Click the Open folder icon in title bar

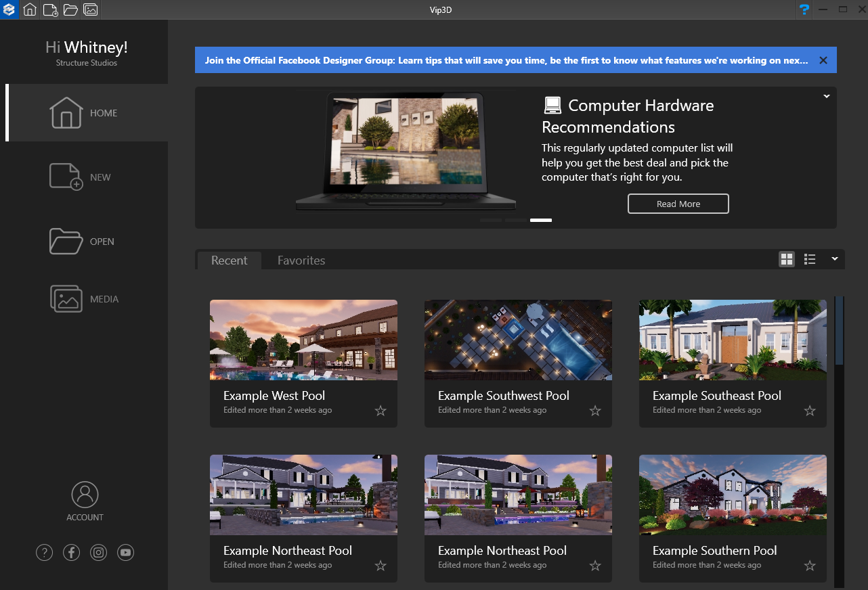[x=70, y=9]
